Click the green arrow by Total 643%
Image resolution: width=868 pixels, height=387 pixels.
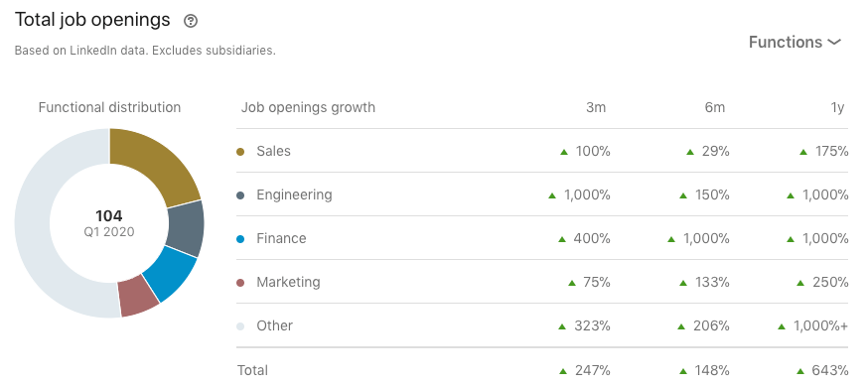(x=800, y=371)
